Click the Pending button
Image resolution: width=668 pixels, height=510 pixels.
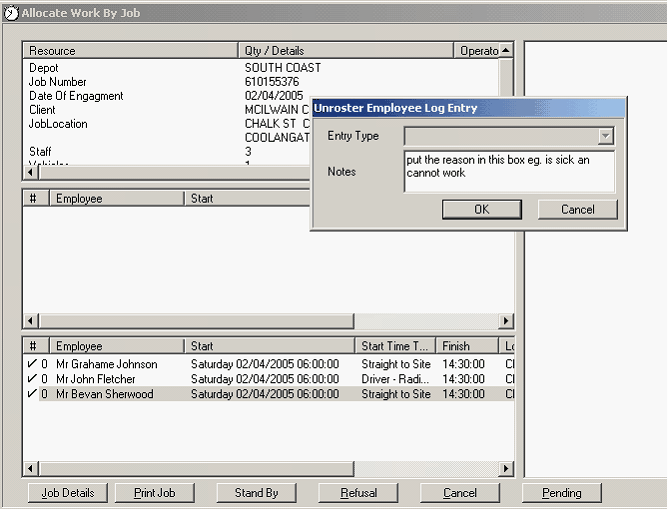562,493
